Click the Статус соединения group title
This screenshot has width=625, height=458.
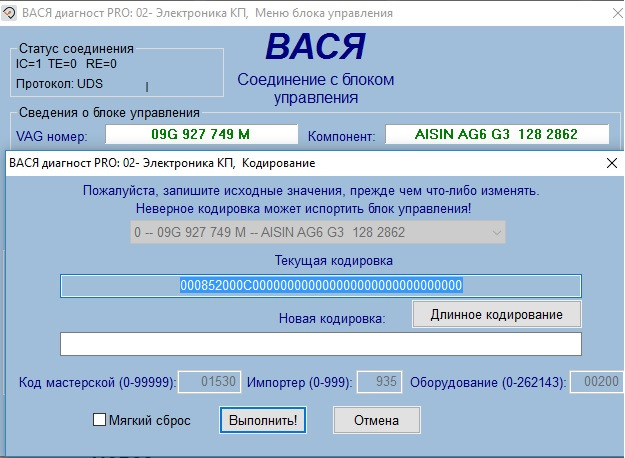pyautogui.click(x=76, y=48)
